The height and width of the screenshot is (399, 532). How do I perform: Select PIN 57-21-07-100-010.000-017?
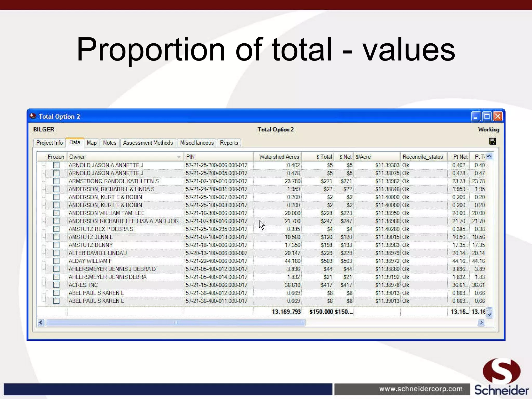pyautogui.click(x=216, y=181)
